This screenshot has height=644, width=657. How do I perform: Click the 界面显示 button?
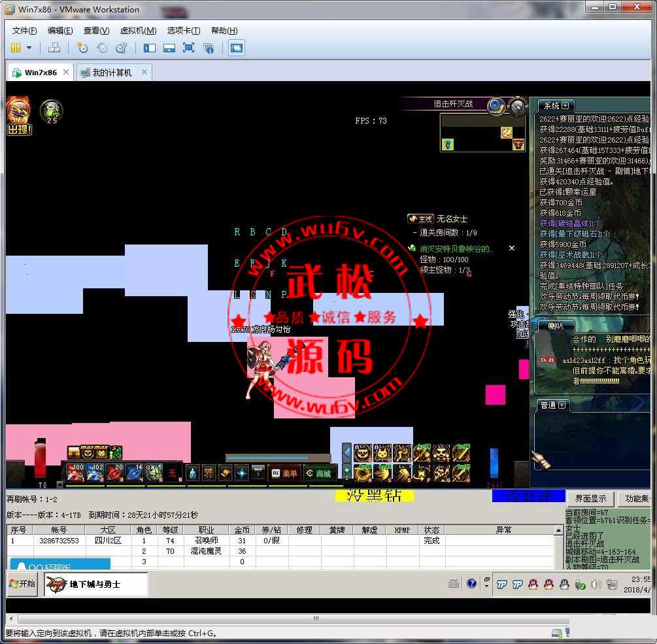click(590, 499)
